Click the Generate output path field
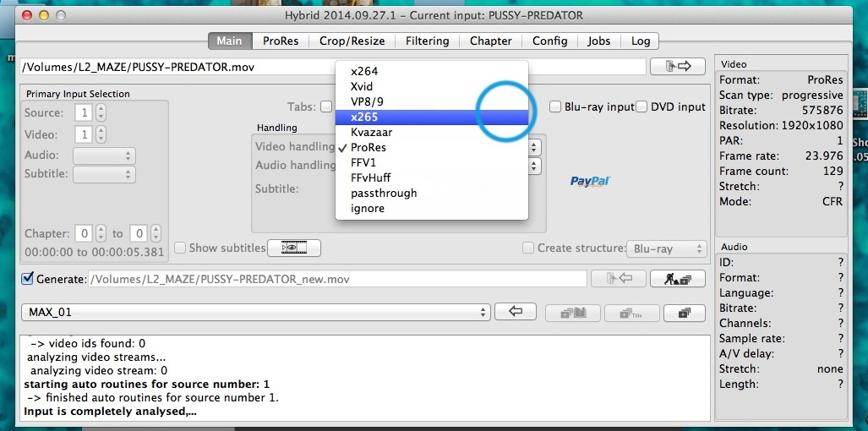This screenshot has height=431, width=868. 338,280
